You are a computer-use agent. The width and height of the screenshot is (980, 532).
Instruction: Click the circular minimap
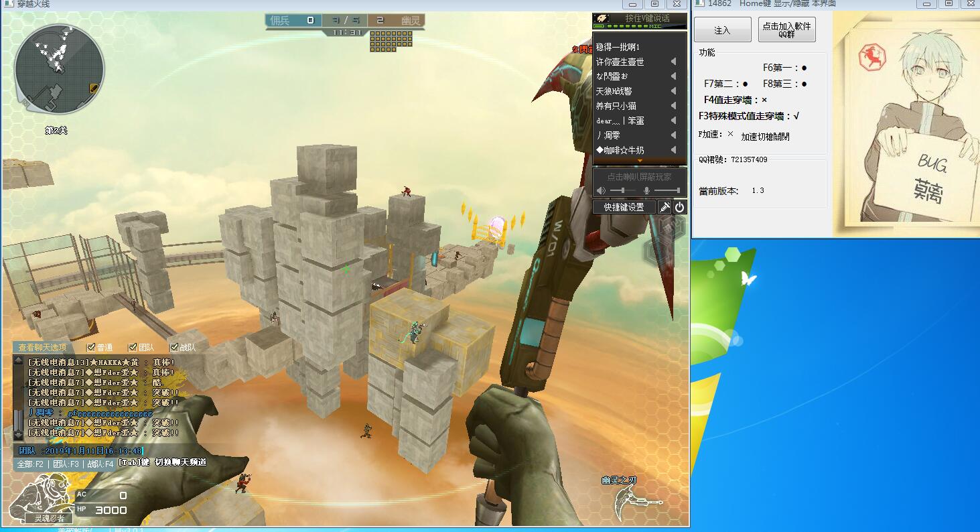click(x=60, y=69)
